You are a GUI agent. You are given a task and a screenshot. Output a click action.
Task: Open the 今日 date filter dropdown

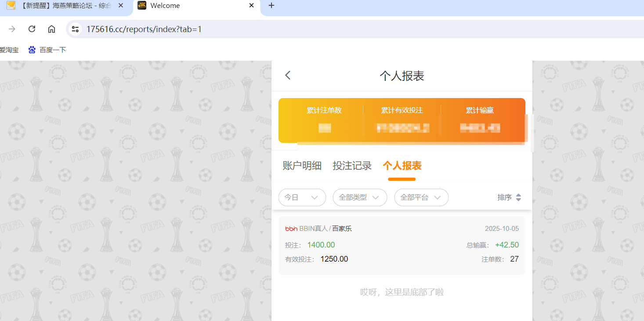coord(302,197)
